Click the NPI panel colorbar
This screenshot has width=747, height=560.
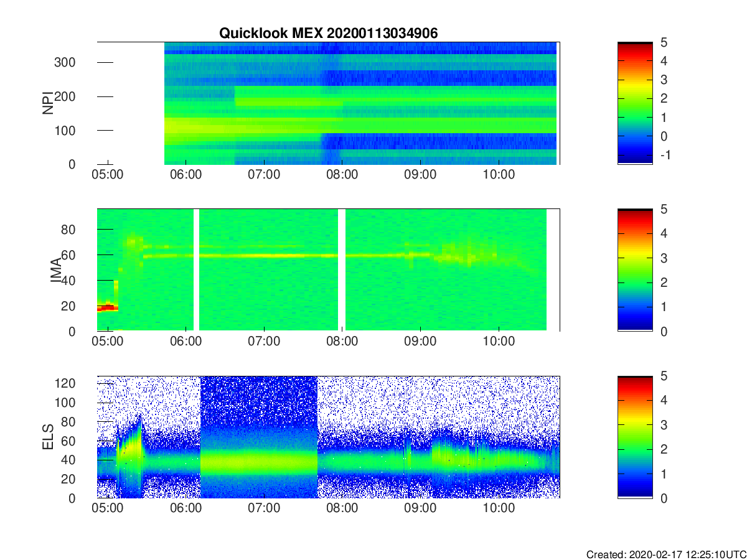pyautogui.click(x=635, y=103)
